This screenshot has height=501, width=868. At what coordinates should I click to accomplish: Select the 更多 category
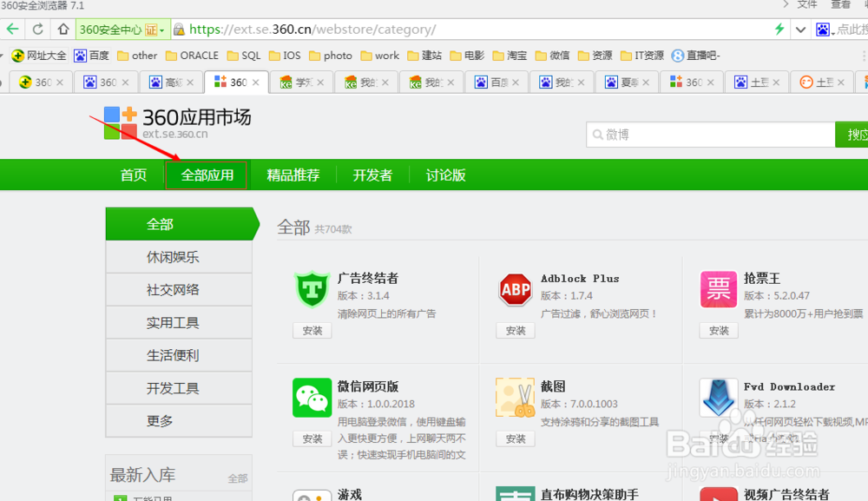pos(179,421)
